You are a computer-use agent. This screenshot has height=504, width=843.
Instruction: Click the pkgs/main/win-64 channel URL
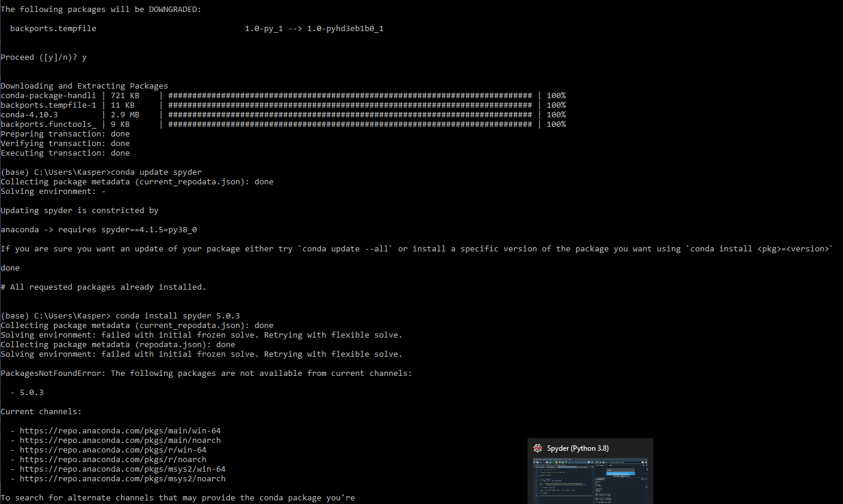[120, 431]
